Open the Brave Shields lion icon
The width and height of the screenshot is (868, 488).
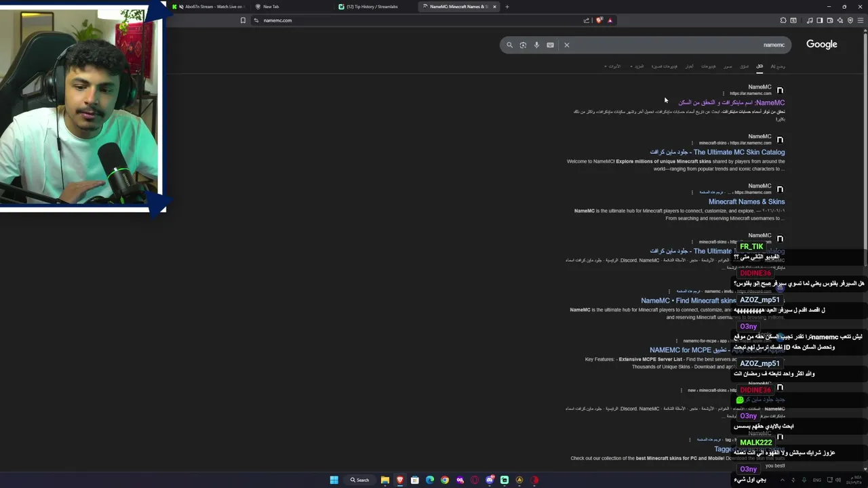599,20
